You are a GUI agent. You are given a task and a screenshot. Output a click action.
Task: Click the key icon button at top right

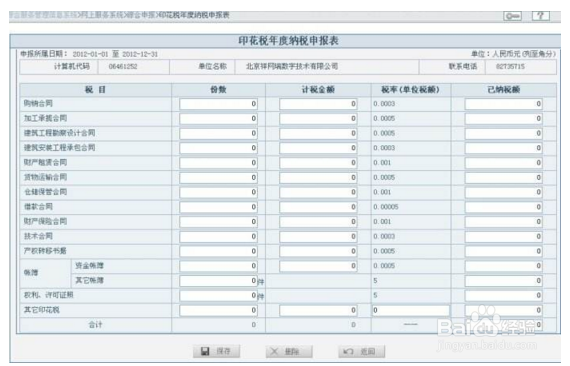click(513, 16)
